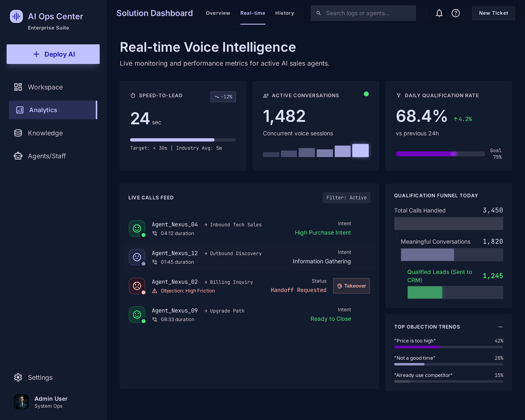The image size is (525, 420).
Task: Click the Qualified Leads green funnel bar
Action: (x=425, y=292)
